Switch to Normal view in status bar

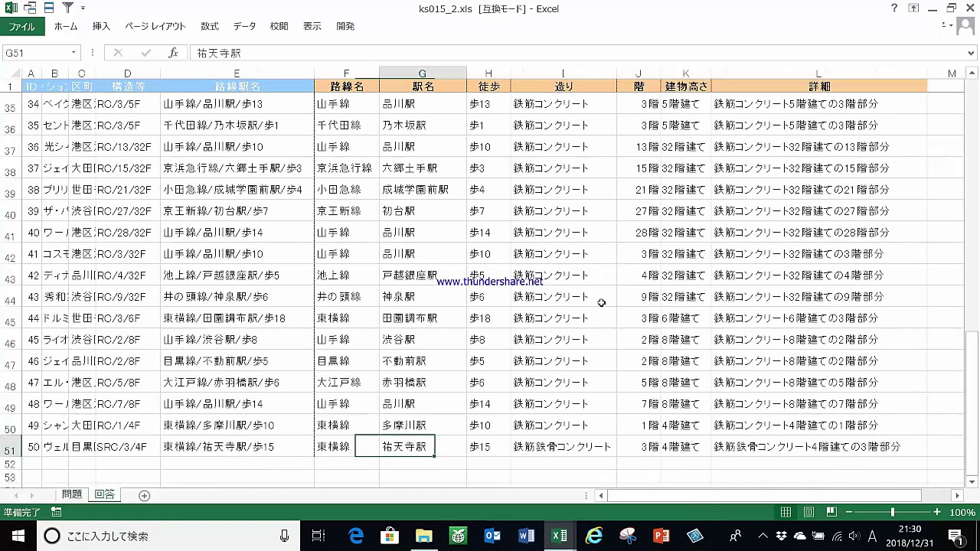click(786, 512)
